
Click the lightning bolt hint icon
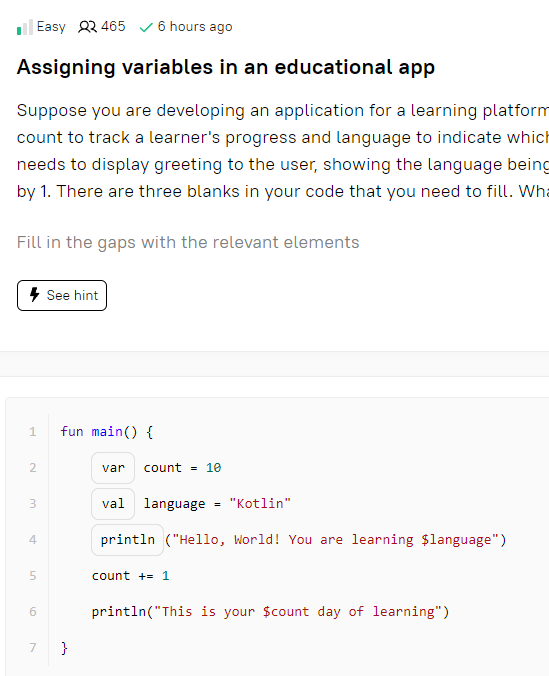click(x=35, y=295)
